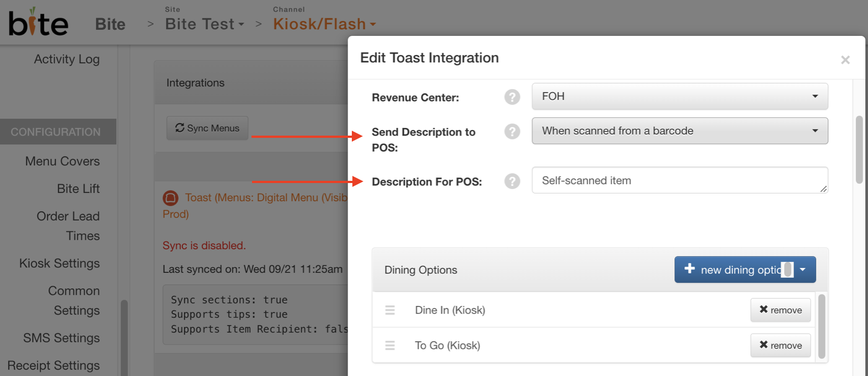
Task: Go to Menu Covers in the sidebar
Action: coord(62,161)
